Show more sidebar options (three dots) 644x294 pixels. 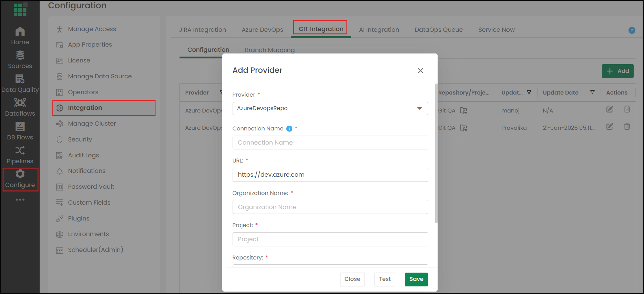(20, 199)
